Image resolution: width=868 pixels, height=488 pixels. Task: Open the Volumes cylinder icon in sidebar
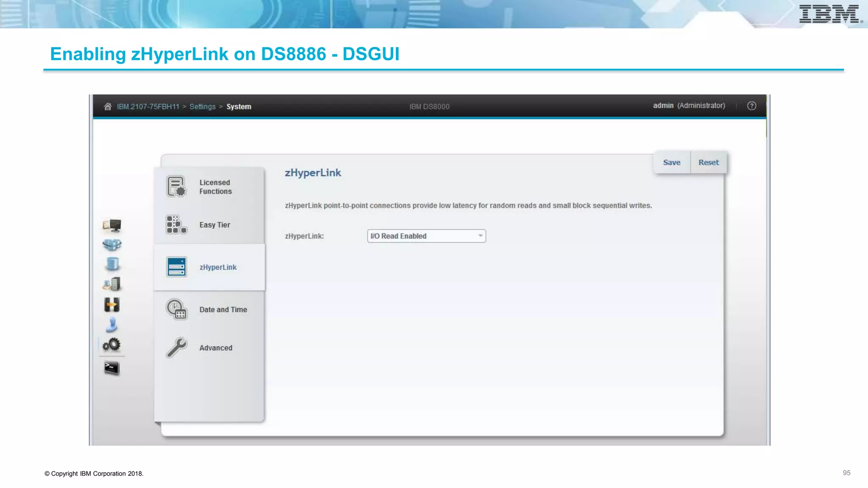coord(112,264)
